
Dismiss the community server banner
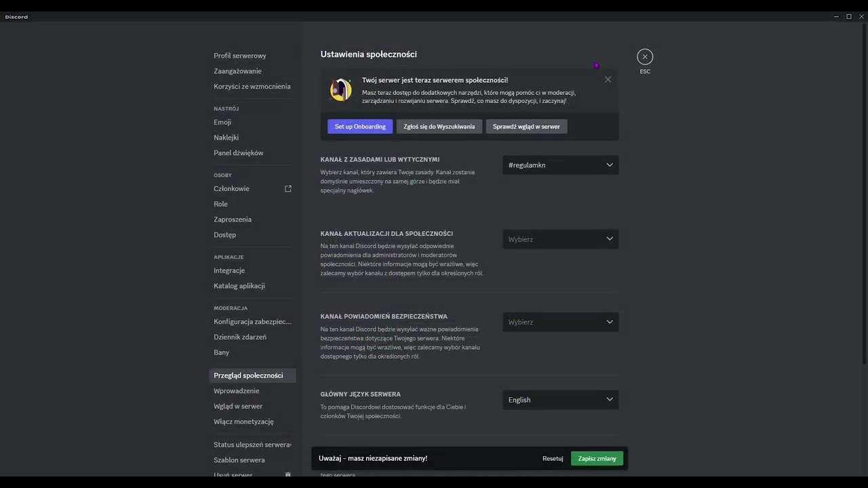pos(608,79)
